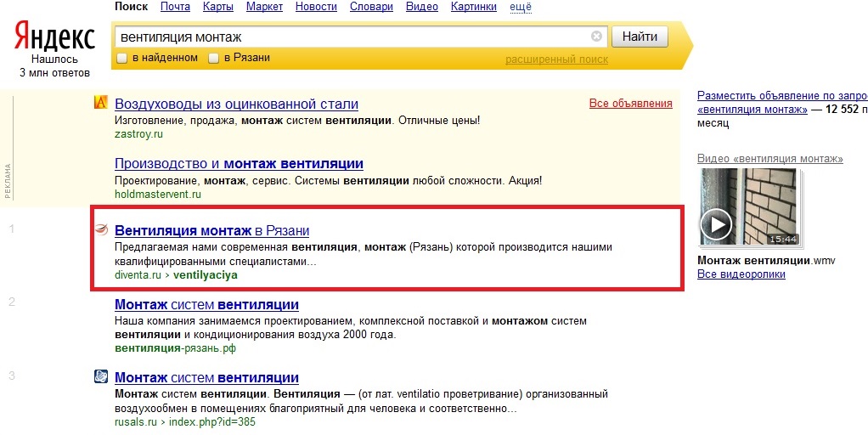
Task: Open the 'расширенный поиск' link
Action: (556, 59)
